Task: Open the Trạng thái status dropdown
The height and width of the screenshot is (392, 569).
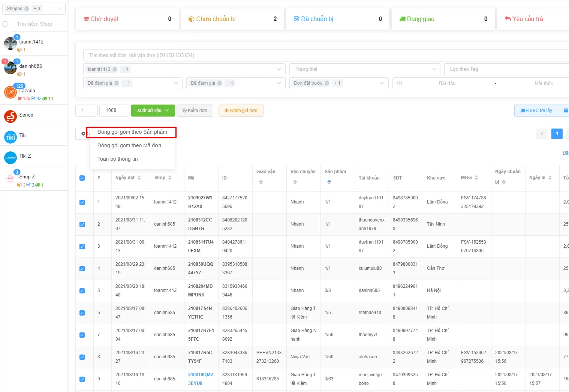Action: click(x=365, y=69)
